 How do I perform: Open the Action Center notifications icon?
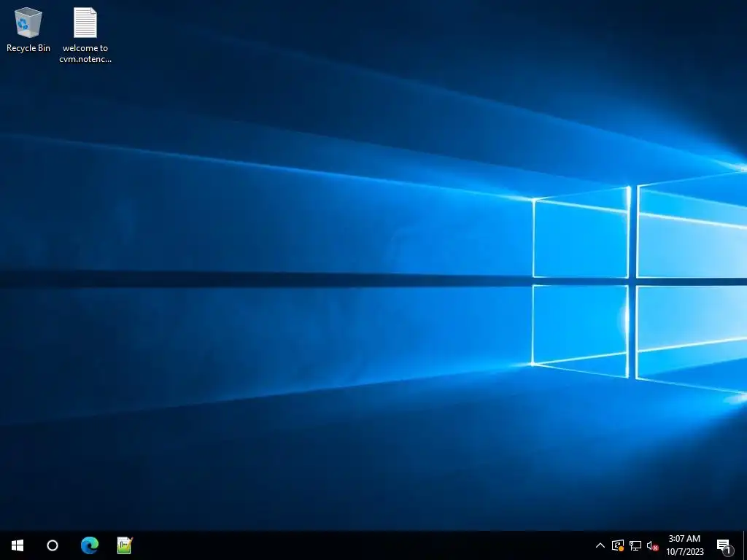(x=724, y=545)
